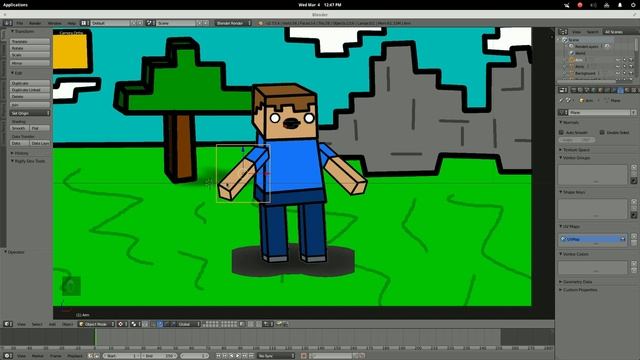Viewport: 640px width, 360px height.
Task: Click play animation button in timeline
Action: point(238,356)
